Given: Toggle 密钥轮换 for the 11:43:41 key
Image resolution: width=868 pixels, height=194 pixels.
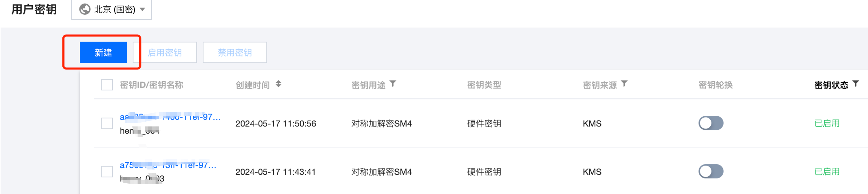Looking at the screenshot, I should (x=711, y=172).
